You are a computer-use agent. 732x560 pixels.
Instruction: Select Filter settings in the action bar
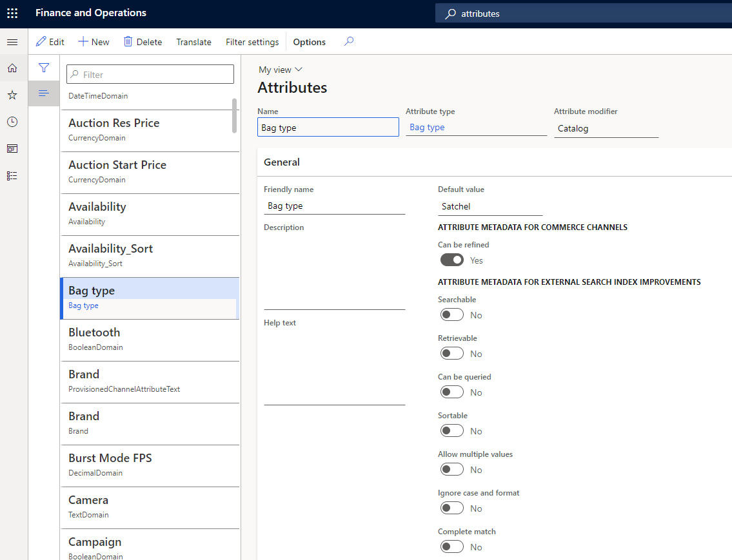click(252, 41)
